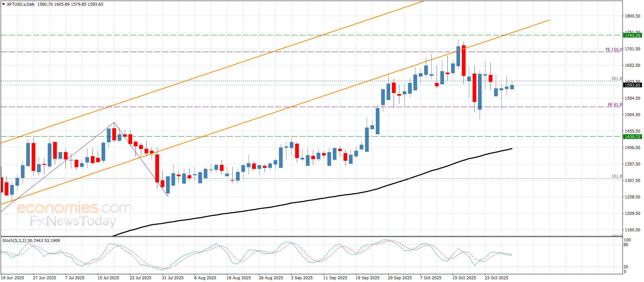The width and height of the screenshot is (644, 282).
Task: Click the right end of black moving average line
Action: pos(512,148)
